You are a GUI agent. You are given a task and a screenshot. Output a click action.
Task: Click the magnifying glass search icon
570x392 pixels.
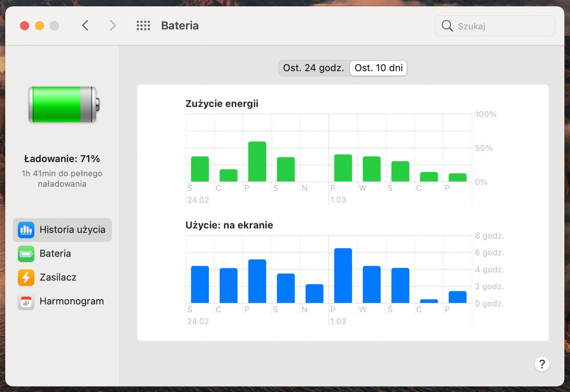coord(447,26)
